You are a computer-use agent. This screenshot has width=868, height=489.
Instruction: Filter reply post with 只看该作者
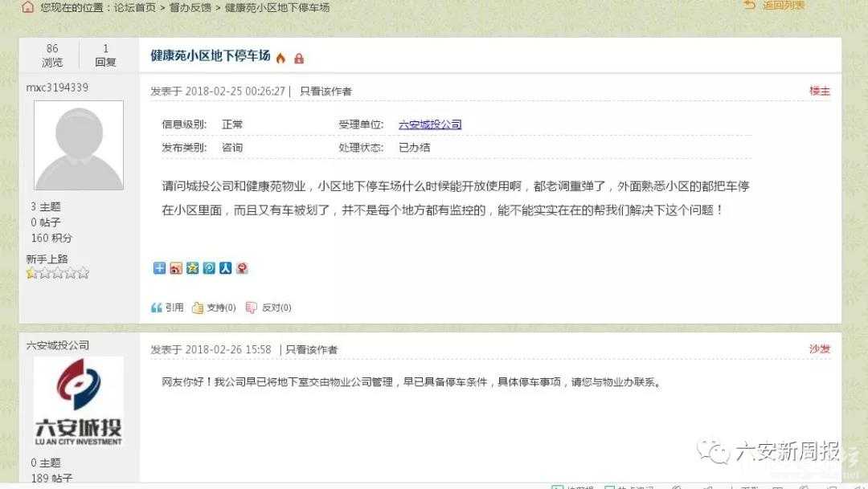pos(311,349)
